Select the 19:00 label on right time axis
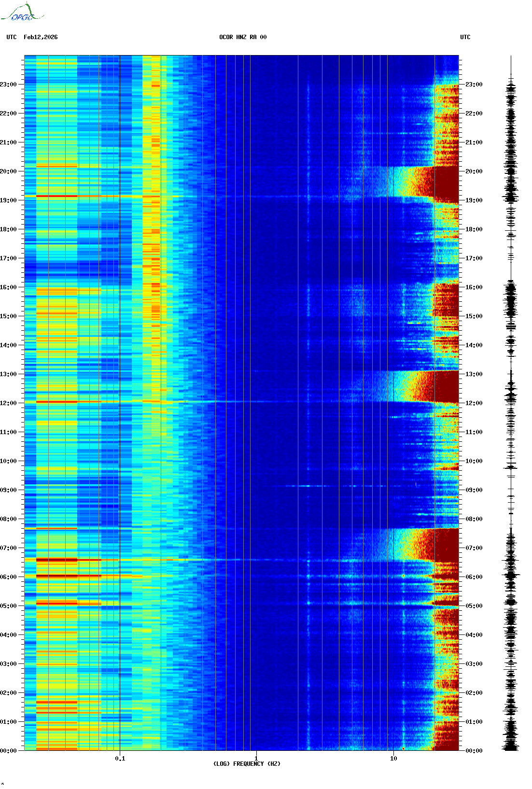The image size is (532, 789). coord(474,200)
